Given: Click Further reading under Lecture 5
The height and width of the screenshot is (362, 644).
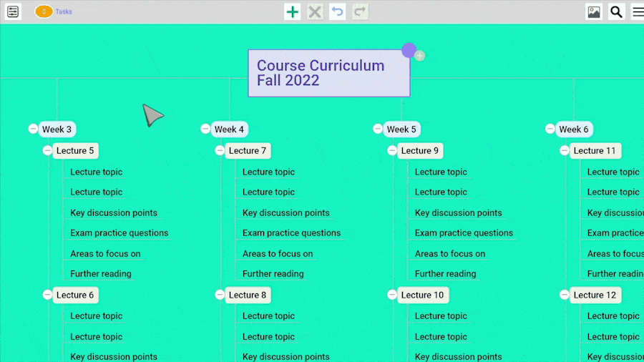Looking at the screenshot, I should (x=101, y=274).
